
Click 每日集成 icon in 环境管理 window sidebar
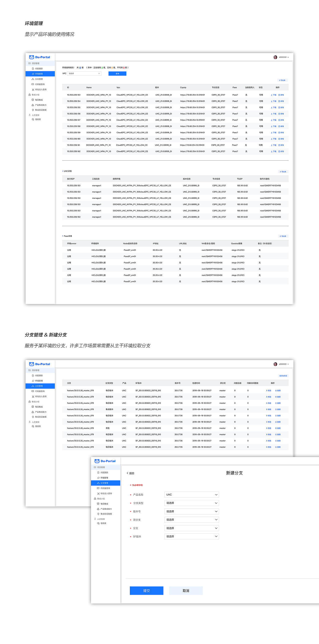click(x=33, y=100)
